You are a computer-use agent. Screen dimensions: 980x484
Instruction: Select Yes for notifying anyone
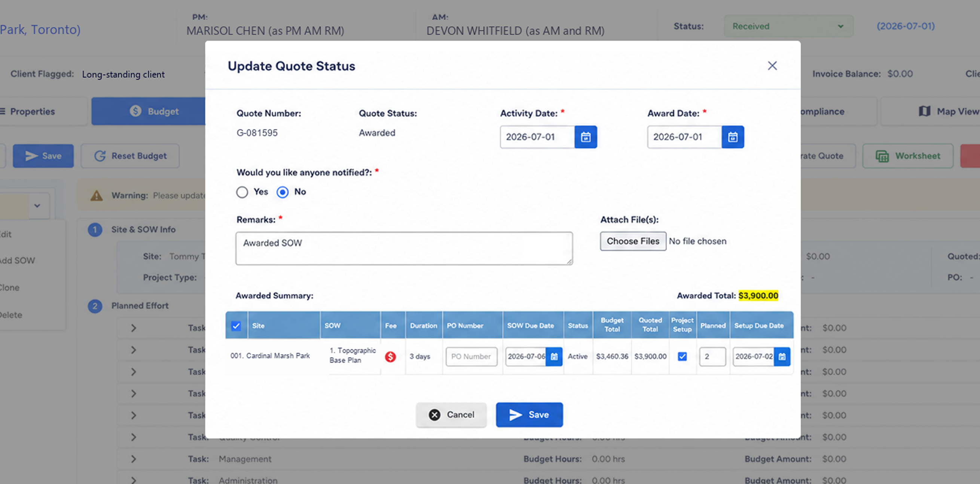click(242, 192)
